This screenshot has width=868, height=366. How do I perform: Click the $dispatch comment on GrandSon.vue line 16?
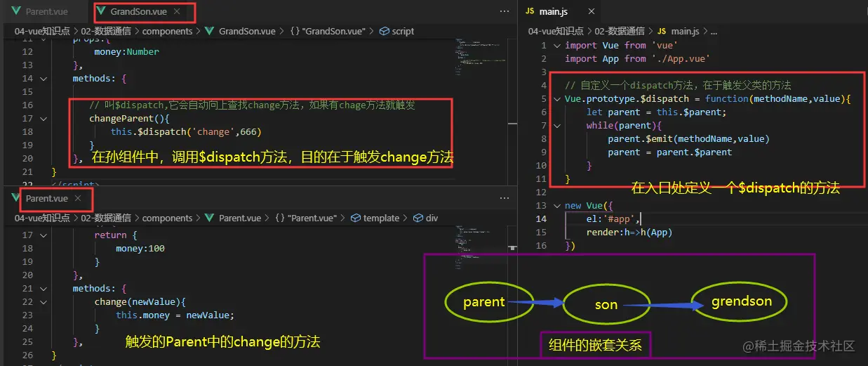tap(252, 105)
